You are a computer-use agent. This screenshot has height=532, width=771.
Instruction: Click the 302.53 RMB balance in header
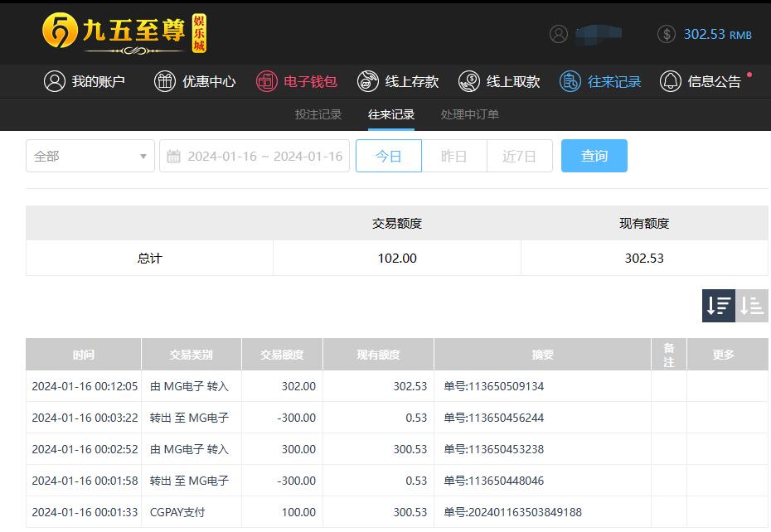click(x=717, y=34)
